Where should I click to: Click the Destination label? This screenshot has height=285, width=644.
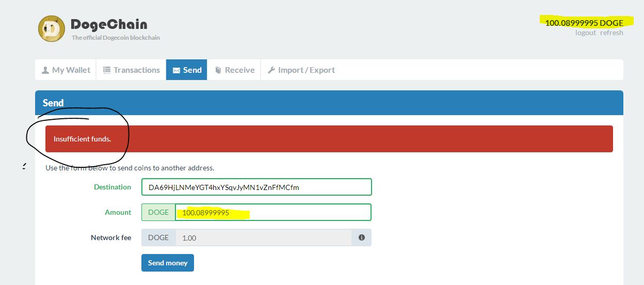(112, 187)
